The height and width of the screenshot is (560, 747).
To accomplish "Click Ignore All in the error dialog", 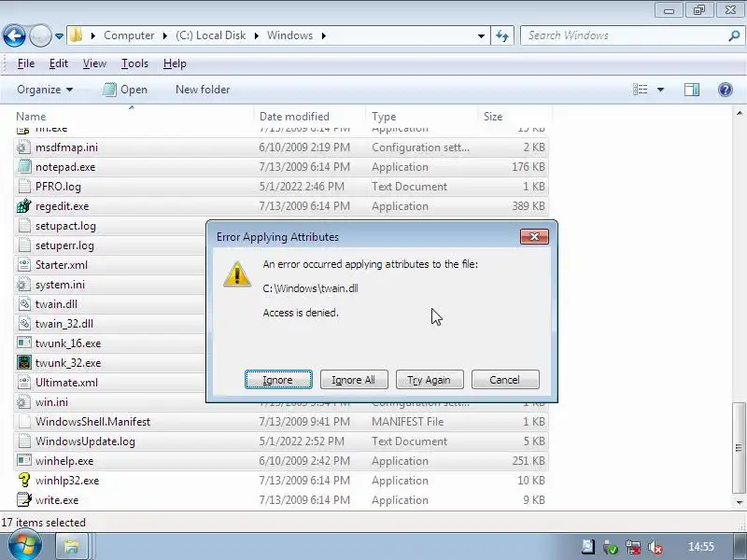I will pos(354,380).
